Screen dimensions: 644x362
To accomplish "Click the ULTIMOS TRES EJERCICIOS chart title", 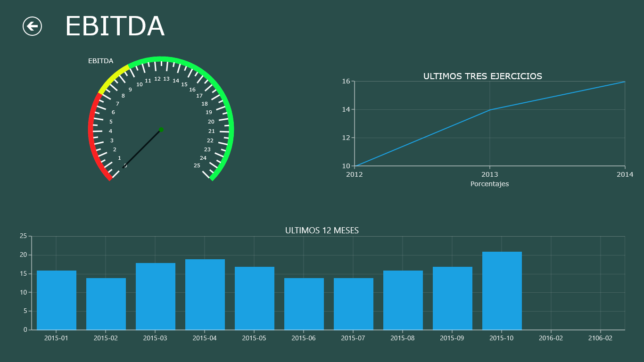I will coord(483,76).
